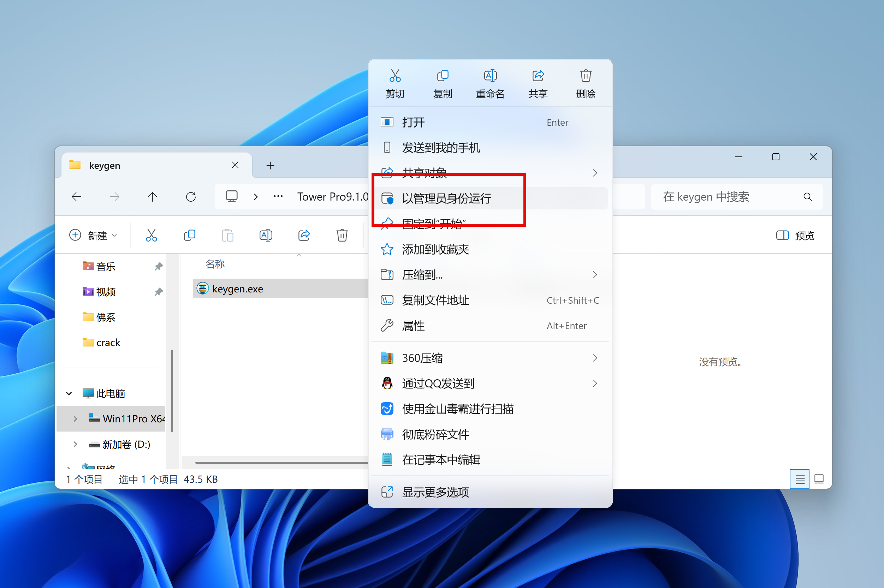Screen dimensions: 884x588
Task: Switch to details list view toggle
Action: 799,479
